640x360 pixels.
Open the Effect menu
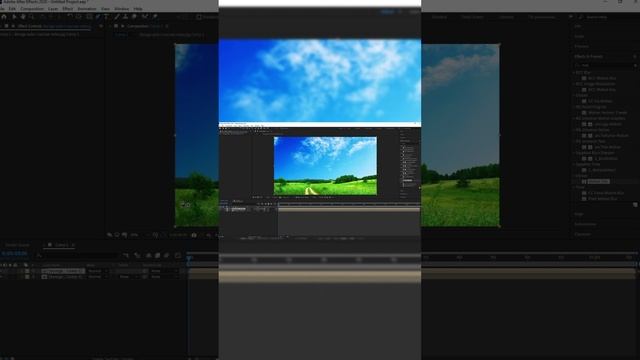67,9
